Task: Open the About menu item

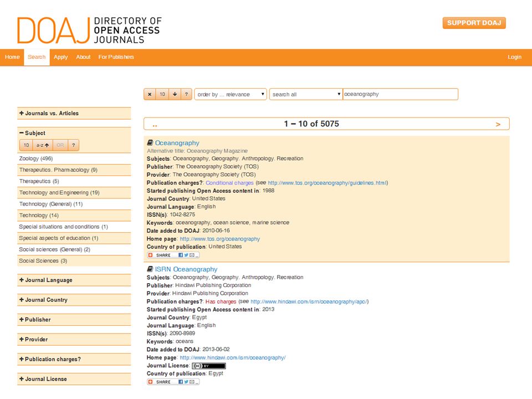Action: 83,57
